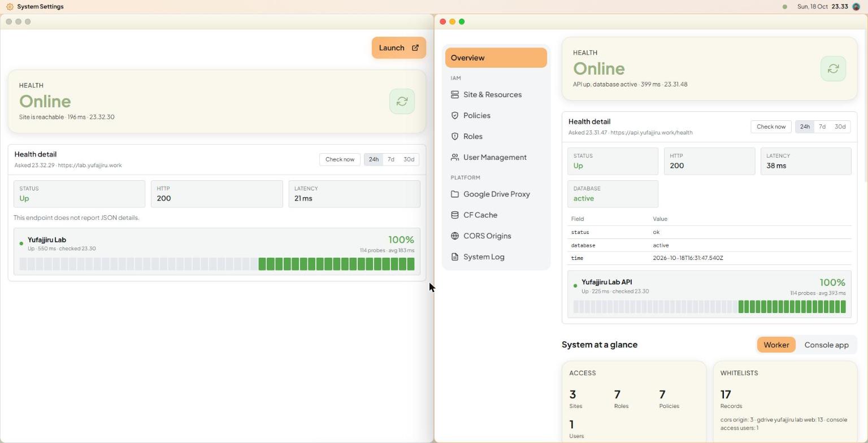This screenshot has height=443, width=868.
Task: Click the CORS Origins globe icon
Action: [455, 236]
